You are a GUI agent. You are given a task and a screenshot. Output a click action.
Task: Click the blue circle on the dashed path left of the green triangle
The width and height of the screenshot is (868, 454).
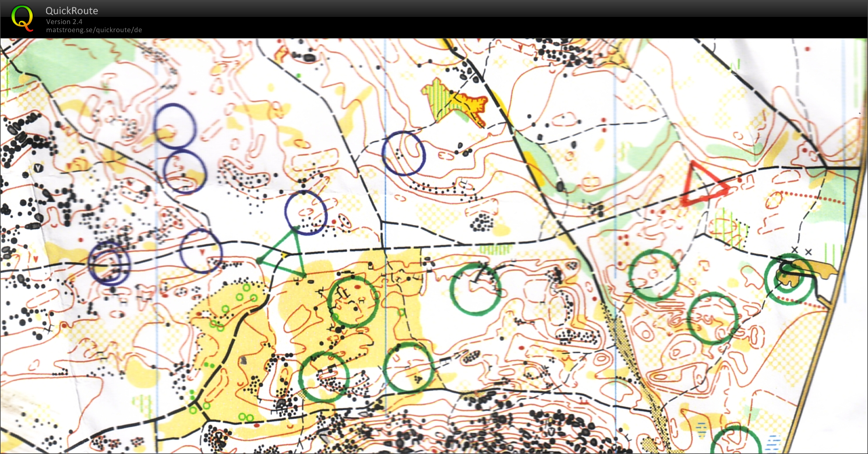pyautogui.click(x=201, y=251)
